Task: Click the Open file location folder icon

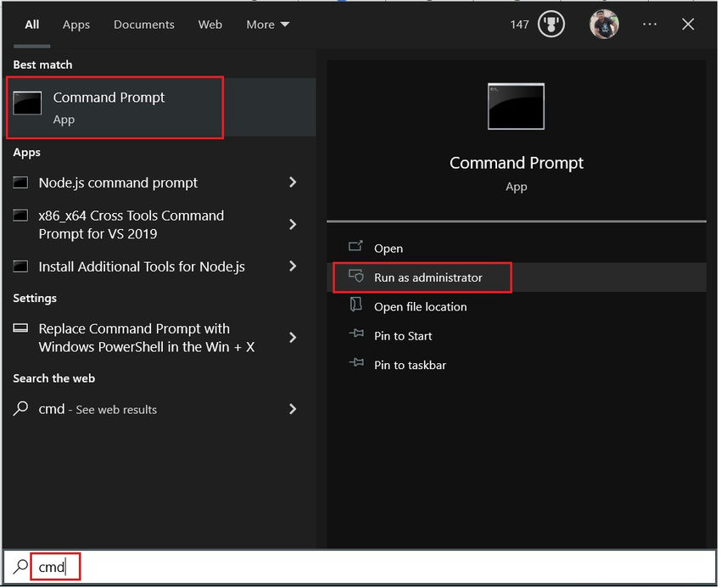Action: click(357, 306)
